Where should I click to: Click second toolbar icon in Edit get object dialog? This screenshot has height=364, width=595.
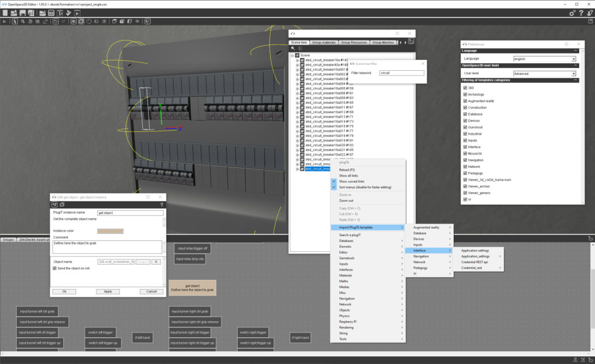click(x=62, y=204)
